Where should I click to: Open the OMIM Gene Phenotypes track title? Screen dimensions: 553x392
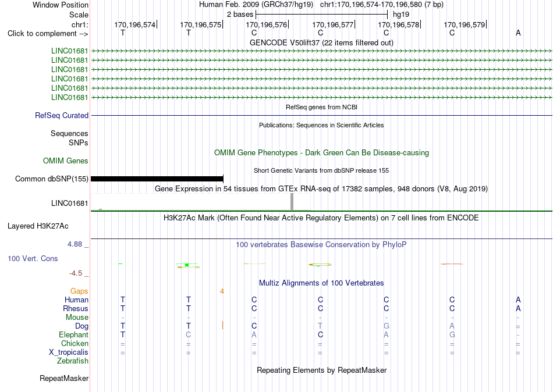321,152
